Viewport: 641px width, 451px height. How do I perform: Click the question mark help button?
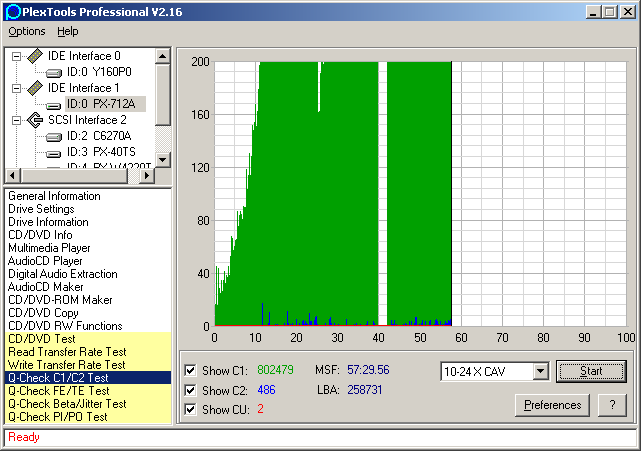pyautogui.click(x=612, y=405)
